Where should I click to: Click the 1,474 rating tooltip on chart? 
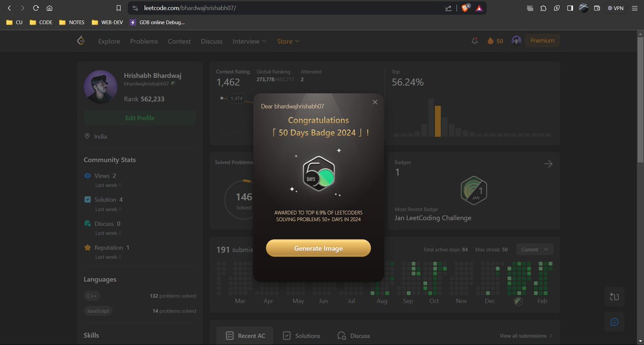pos(236,98)
